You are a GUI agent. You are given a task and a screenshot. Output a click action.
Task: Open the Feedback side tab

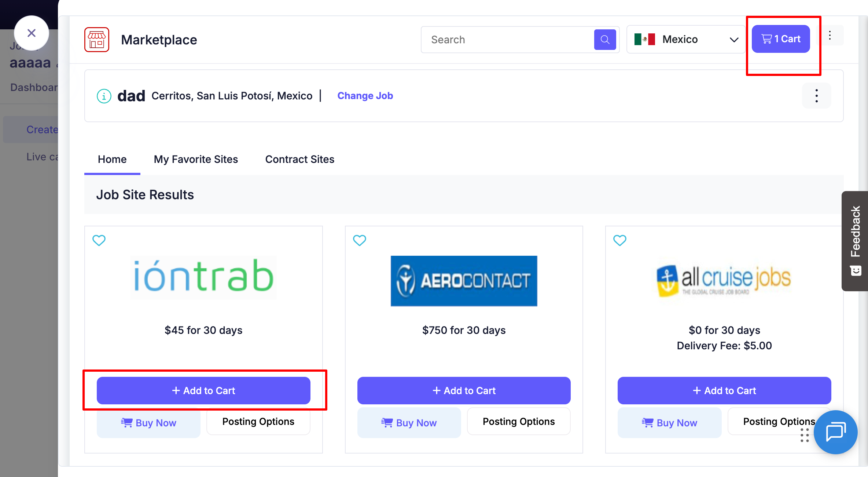tap(855, 241)
